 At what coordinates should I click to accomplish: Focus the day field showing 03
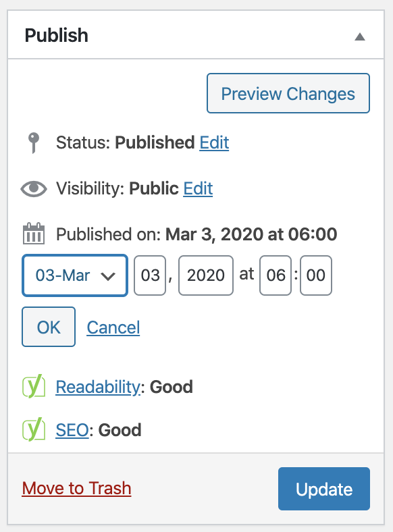150,275
